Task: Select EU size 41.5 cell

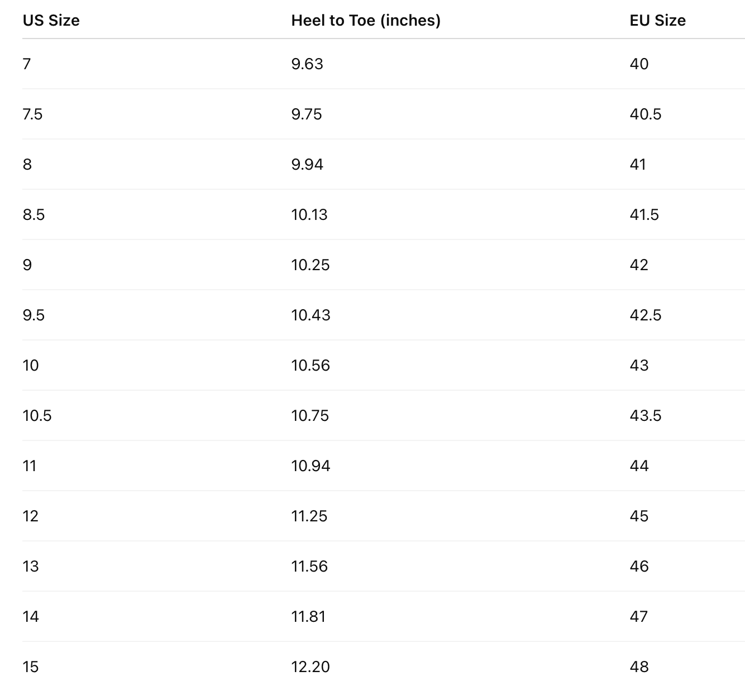Action: pyautogui.click(x=644, y=215)
